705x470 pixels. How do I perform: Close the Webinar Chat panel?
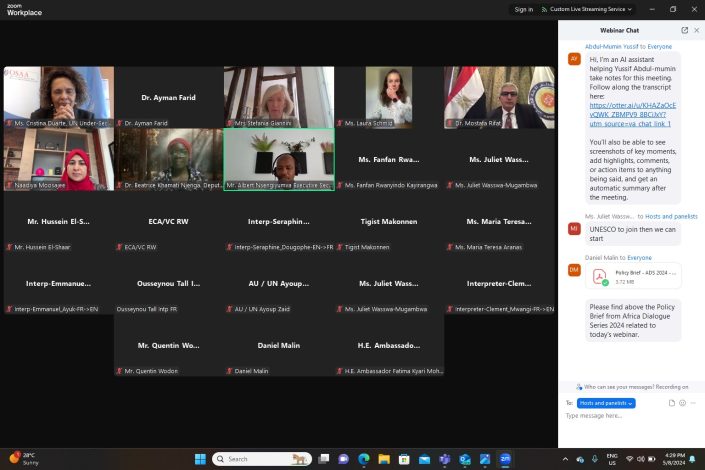pos(697,31)
